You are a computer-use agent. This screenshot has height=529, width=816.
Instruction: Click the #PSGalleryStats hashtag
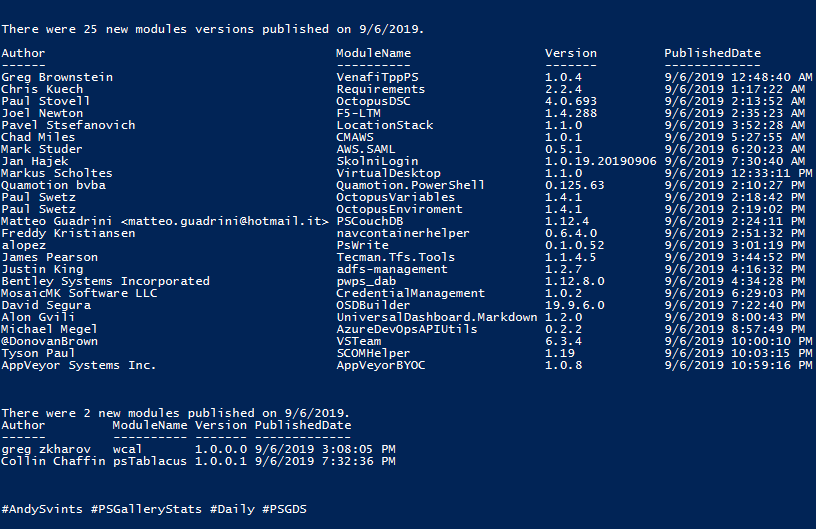pyautogui.click(x=146, y=509)
